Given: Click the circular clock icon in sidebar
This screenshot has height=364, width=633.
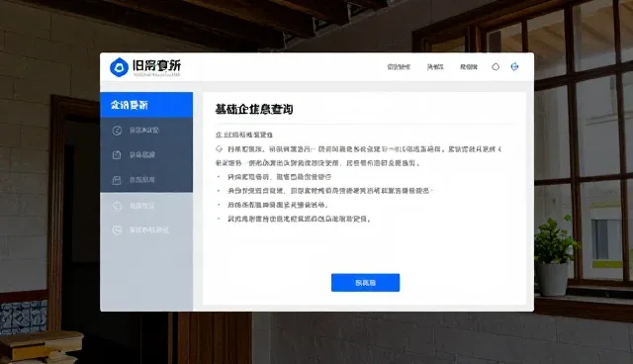Looking at the screenshot, I should point(117,131).
